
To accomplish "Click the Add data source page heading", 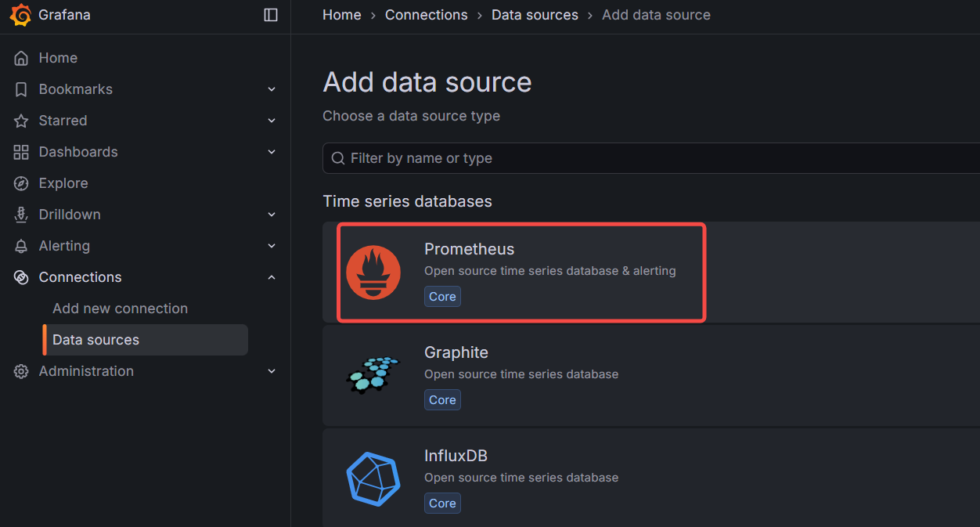I will [x=427, y=82].
